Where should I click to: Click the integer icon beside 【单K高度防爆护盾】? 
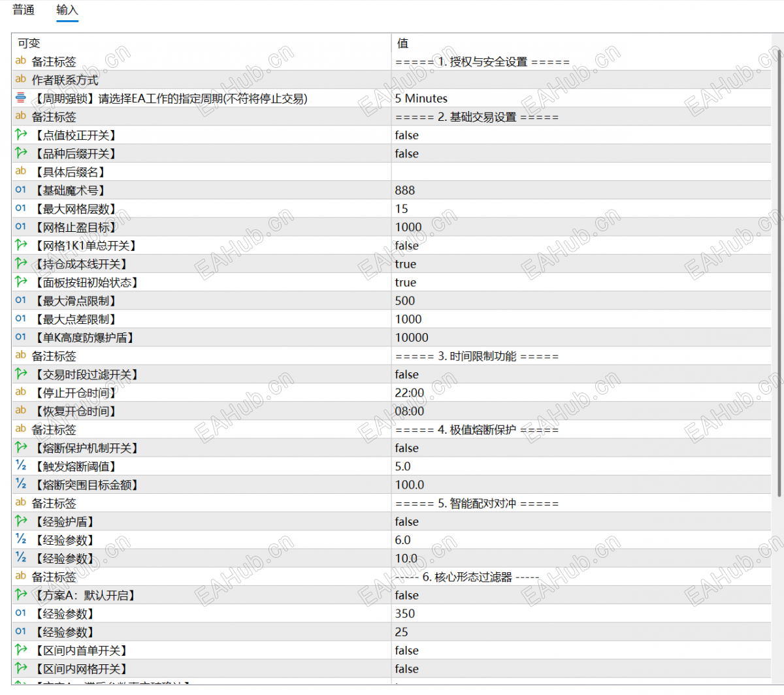pyautogui.click(x=21, y=337)
